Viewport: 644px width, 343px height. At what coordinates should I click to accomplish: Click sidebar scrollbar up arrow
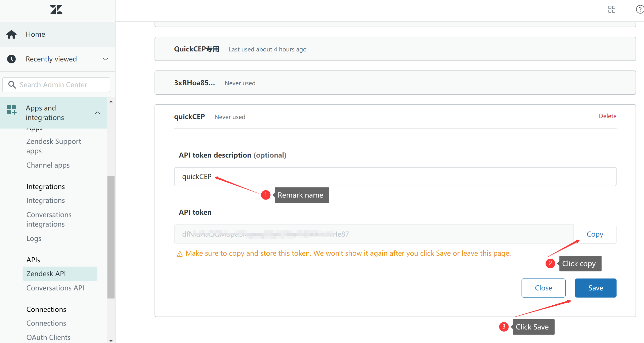coord(111,101)
